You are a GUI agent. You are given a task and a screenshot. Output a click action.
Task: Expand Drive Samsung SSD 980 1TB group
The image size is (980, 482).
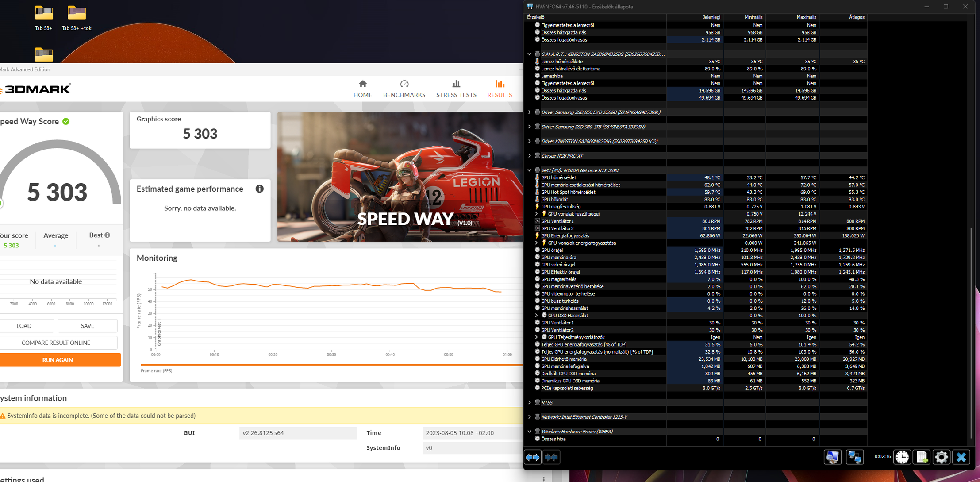530,127
